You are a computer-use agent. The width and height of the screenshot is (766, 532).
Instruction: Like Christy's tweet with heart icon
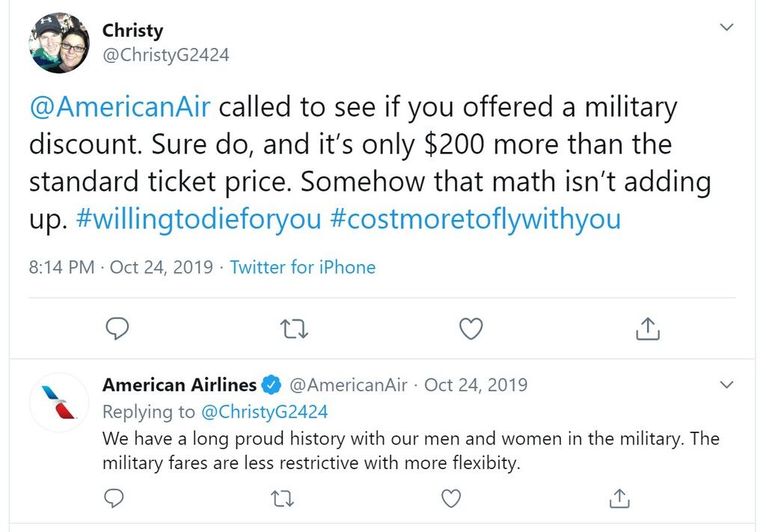(471, 328)
